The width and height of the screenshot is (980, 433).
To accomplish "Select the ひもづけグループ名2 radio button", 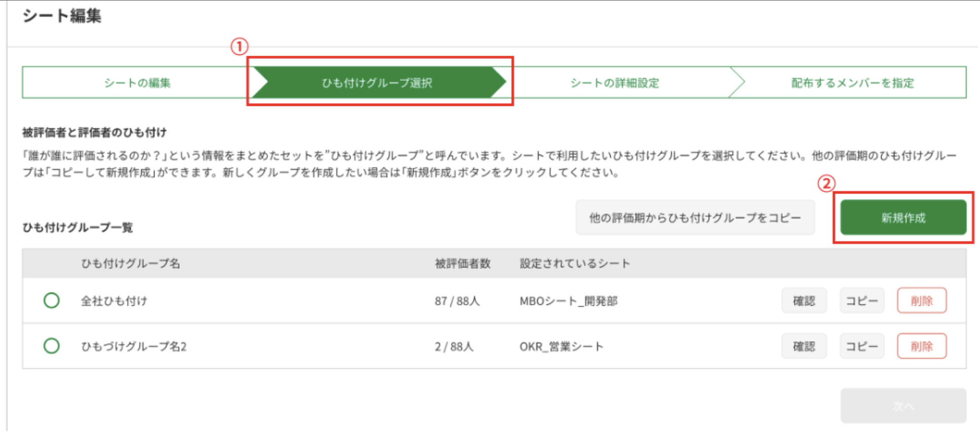I will coord(52,346).
